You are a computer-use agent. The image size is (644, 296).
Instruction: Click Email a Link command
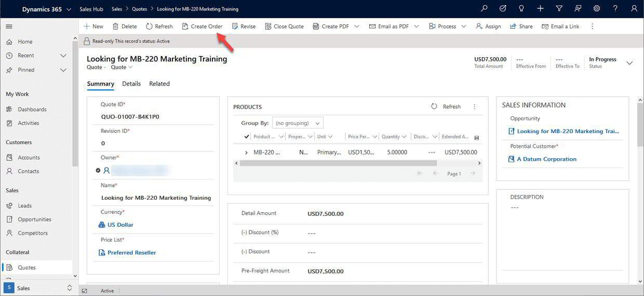(x=560, y=27)
